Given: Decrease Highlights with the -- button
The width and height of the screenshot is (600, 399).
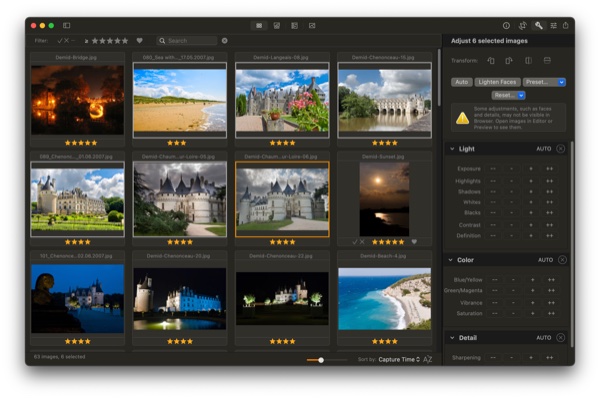Looking at the screenshot, I should click(493, 181).
